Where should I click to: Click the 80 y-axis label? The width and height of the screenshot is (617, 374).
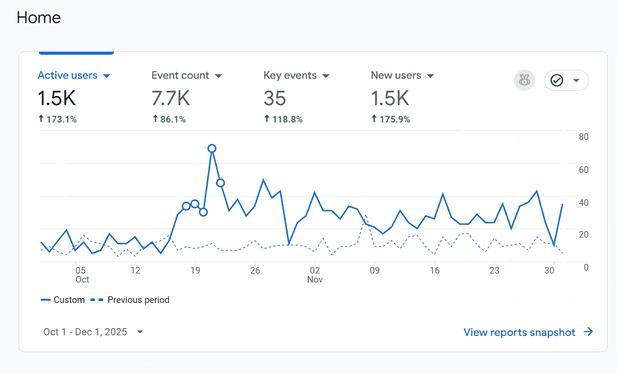pyautogui.click(x=584, y=137)
